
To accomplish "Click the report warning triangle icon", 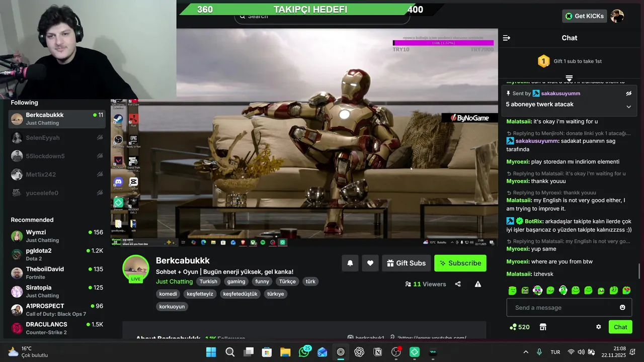I will [478, 284].
